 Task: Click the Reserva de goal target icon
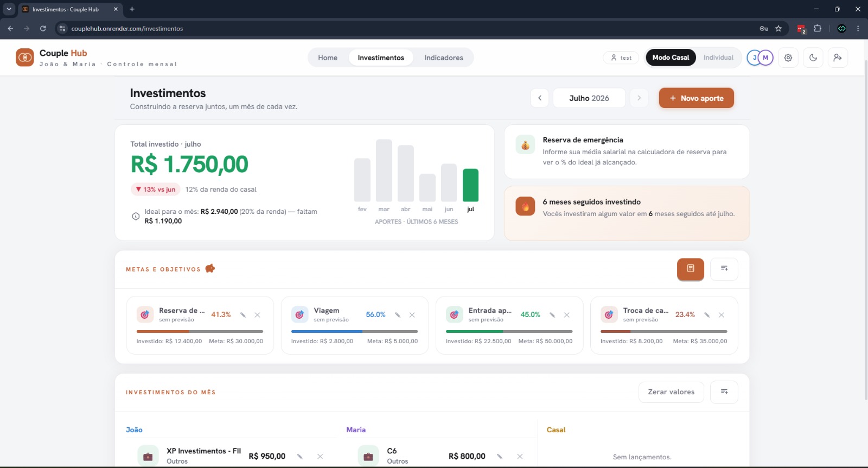pos(145,314)
